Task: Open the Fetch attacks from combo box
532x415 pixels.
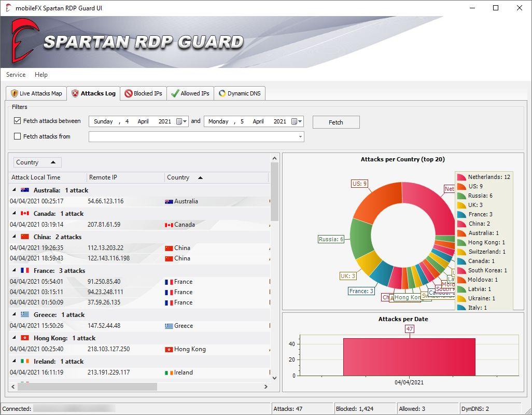Action: coord(197,137)
